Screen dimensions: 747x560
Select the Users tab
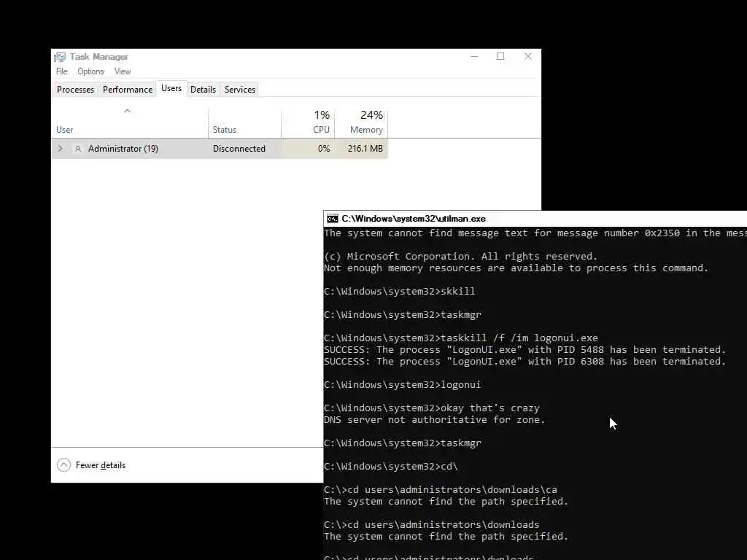pyautogui.click(x=171, y=88)
